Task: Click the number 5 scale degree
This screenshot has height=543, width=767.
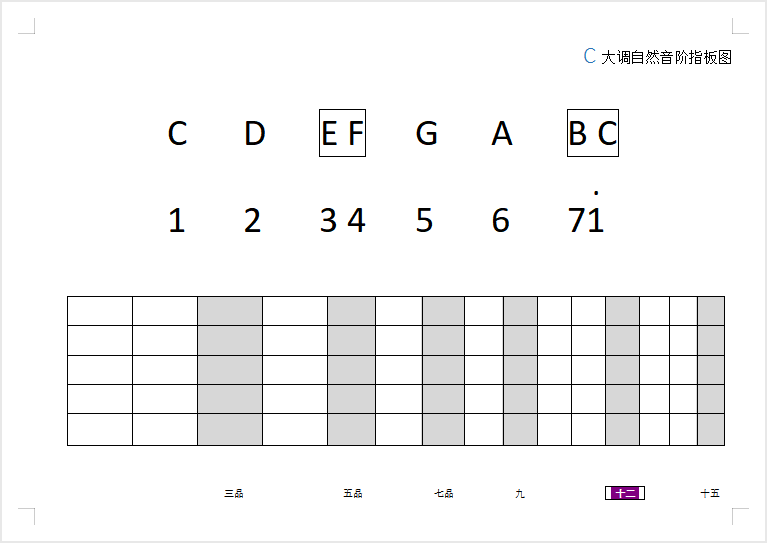Action: pos(424,220)
